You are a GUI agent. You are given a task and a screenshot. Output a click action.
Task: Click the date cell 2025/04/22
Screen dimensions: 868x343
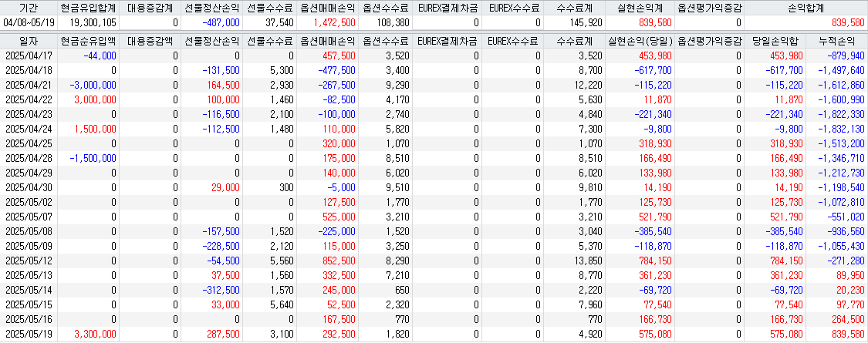point(29,99)
